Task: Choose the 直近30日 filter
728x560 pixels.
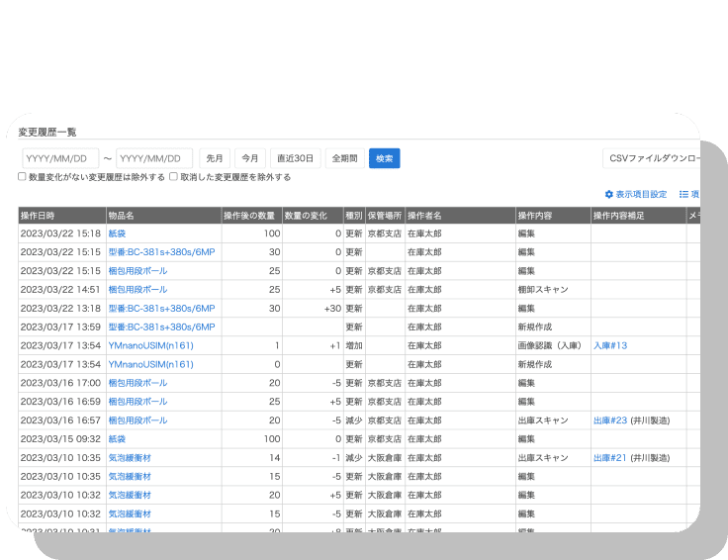Action: (x=296, y=158)
